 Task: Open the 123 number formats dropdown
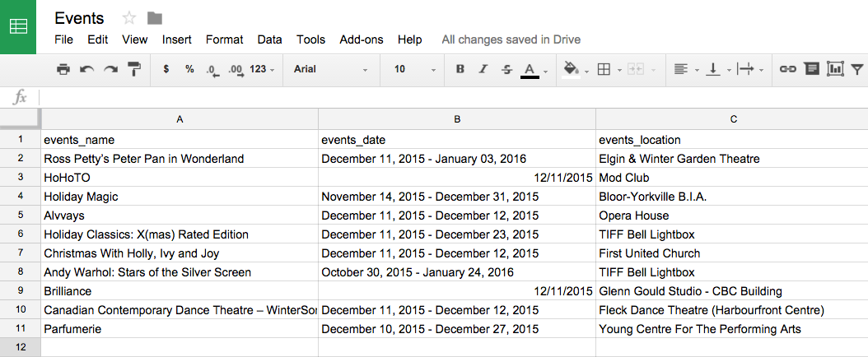pyautogui.click(x=263, y=69)
